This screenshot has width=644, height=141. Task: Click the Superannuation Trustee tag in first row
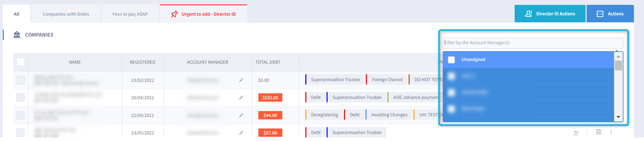pos(335,80)
